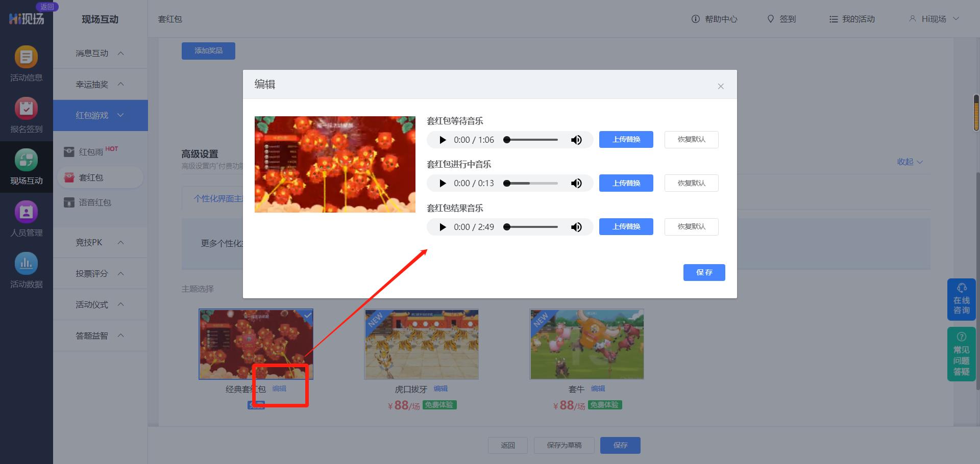Click the Hi现场 logo

point(27,19)
